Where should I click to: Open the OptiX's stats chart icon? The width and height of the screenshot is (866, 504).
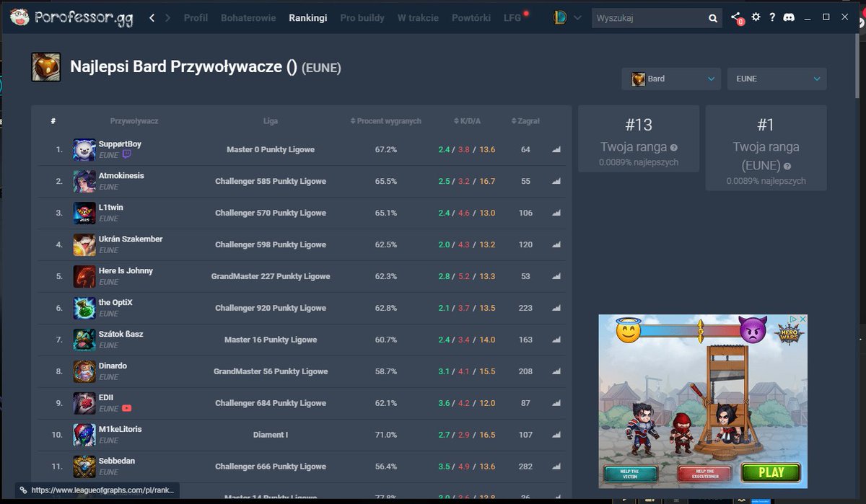tap(556, 309)
